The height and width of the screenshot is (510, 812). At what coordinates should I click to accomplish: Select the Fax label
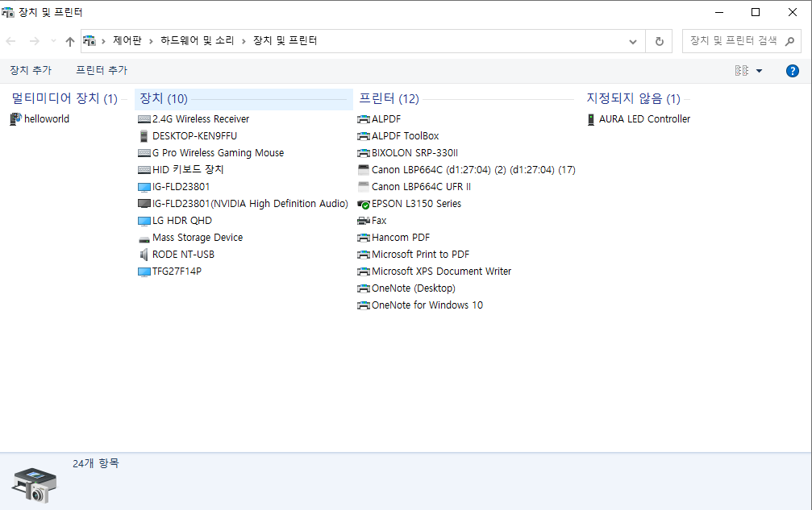pyautogui.click(x=379, y=221)
